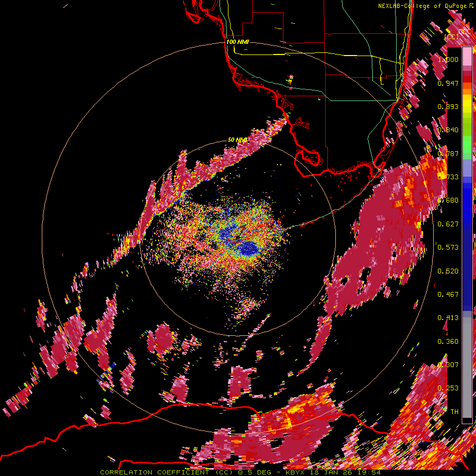
Task: Click the 18 JAN 26 date text
Action: pos(333,472)
